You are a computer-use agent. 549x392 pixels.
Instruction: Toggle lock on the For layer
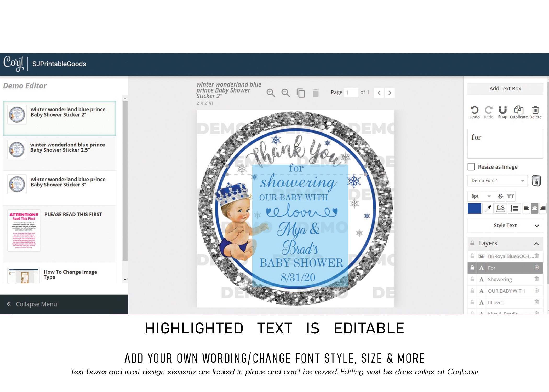pos(472,268)
